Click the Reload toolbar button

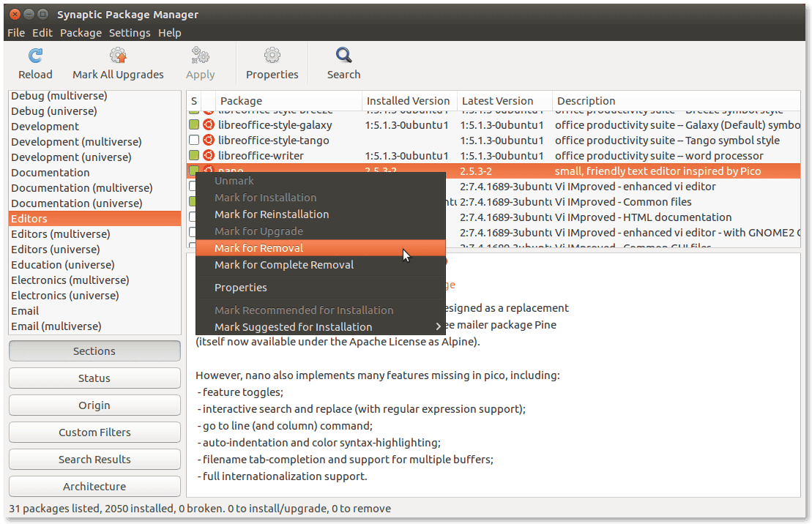pyautogui.click(x=35, y=64)
